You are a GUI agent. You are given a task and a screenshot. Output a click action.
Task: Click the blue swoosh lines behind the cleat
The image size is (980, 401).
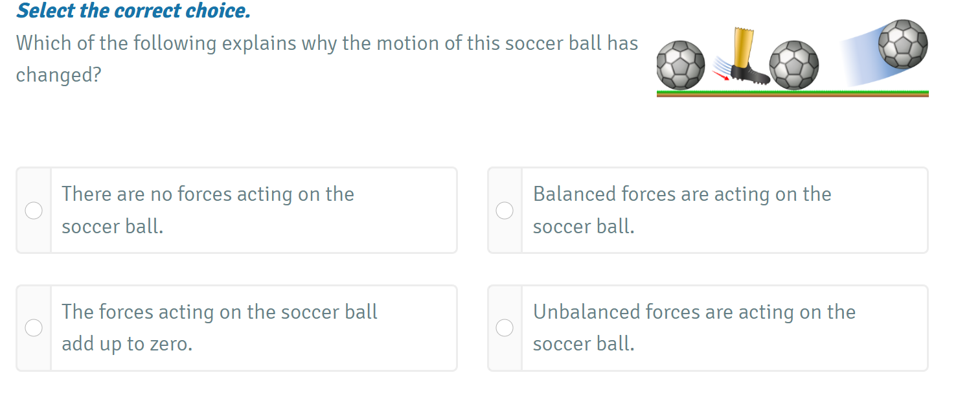pos(723,65)
